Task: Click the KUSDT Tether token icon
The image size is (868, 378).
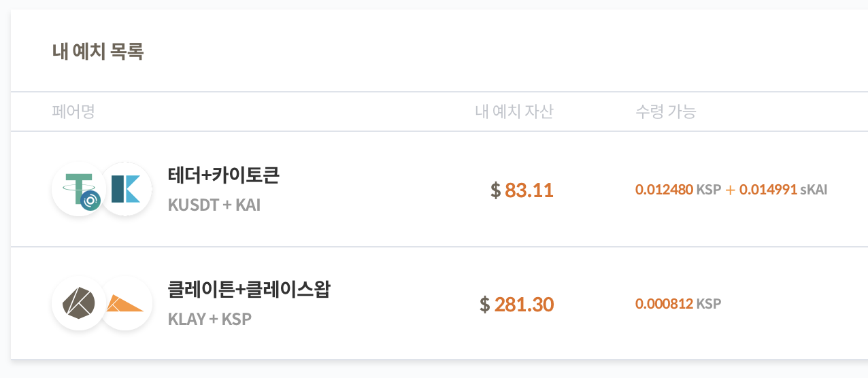Action: click(78, 189)
